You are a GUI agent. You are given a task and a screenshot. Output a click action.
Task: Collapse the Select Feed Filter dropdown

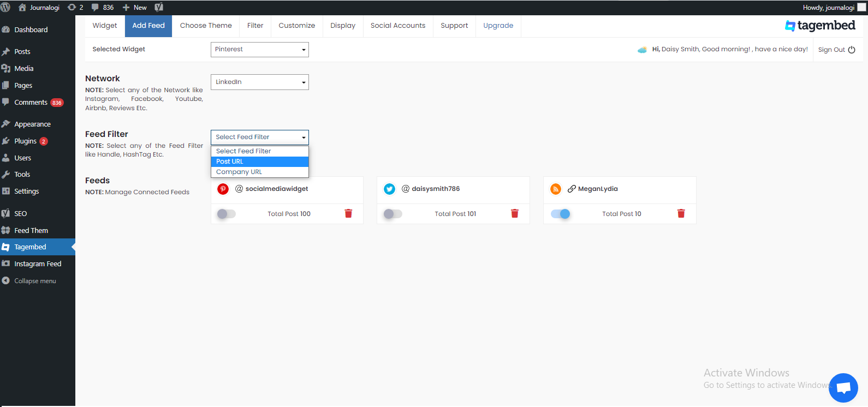pos(260,137)
